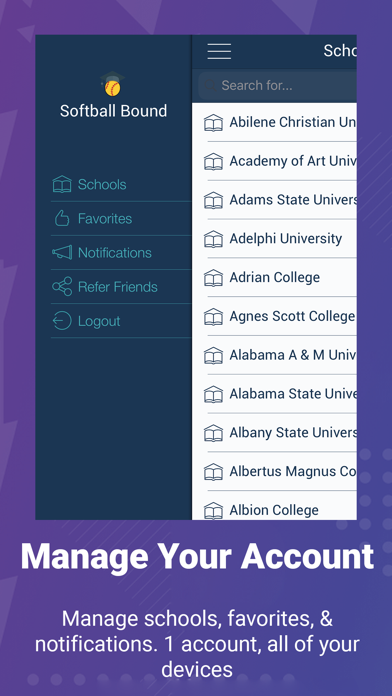Click book icon beside Adrian College
Screen dimensions: 392x696
click(x=213, y=278)
